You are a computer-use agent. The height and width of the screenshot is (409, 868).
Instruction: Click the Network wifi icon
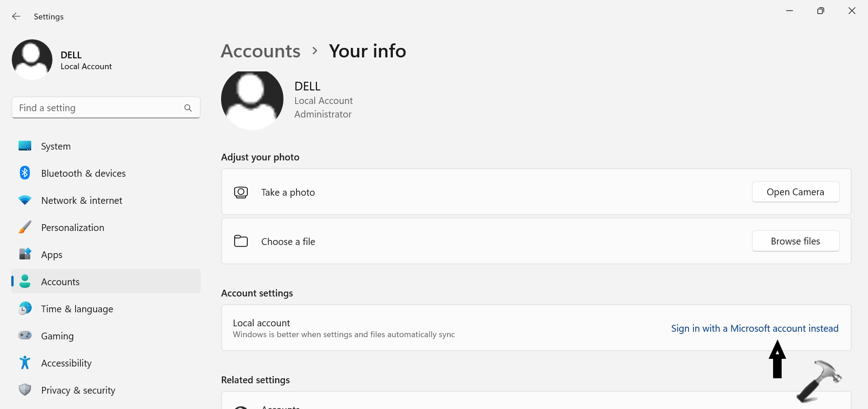[25, 200]
